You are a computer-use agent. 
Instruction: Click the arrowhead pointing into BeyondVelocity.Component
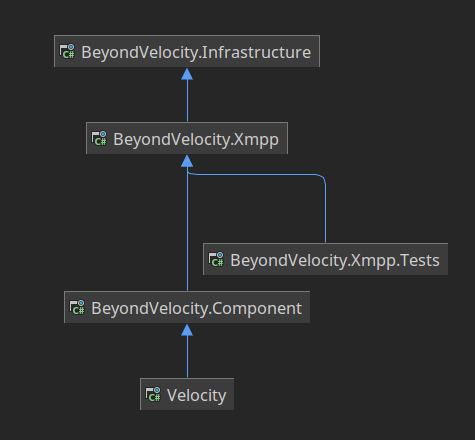[187, 330]
